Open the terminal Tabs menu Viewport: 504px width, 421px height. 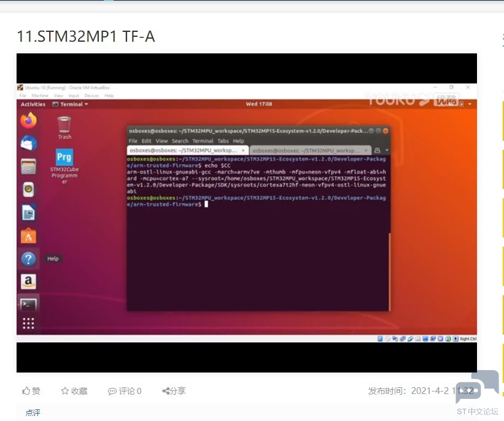click(x=223, y=141)
